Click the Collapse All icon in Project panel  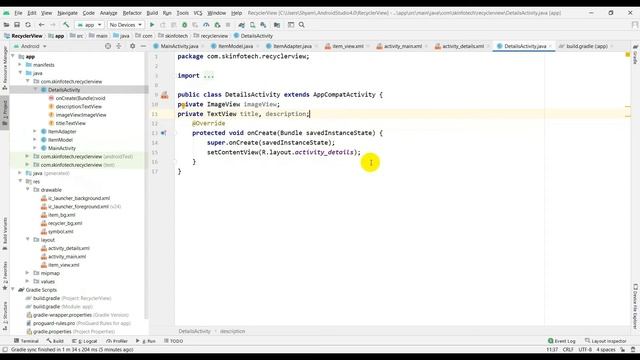point(119,46)
